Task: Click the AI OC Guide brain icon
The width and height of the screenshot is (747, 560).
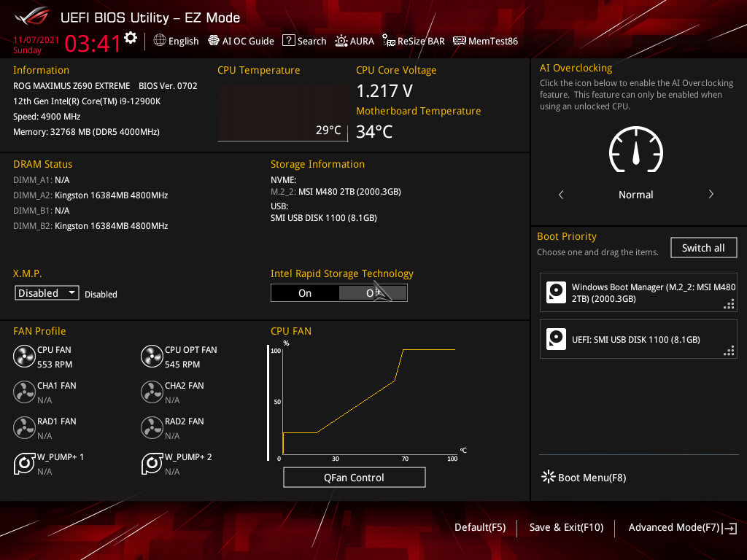Action: pyautogui.click(x=214, y=41)
